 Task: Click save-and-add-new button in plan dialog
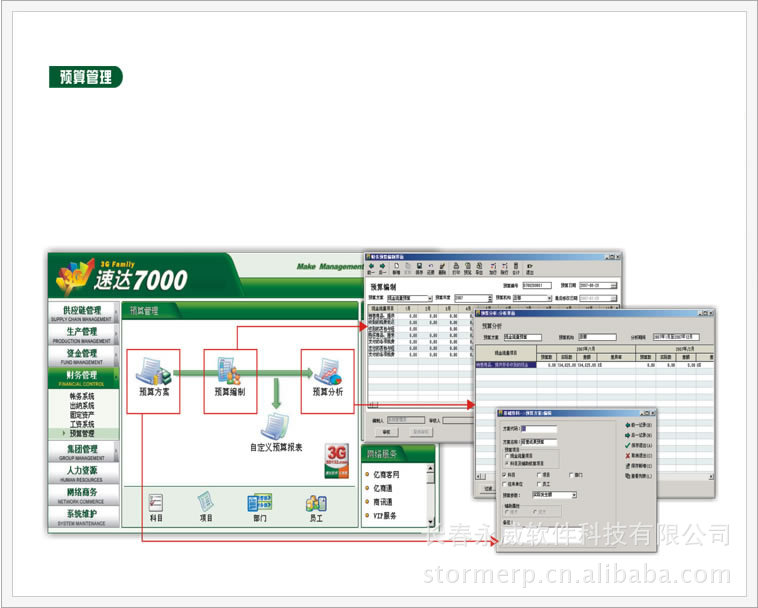639,466
